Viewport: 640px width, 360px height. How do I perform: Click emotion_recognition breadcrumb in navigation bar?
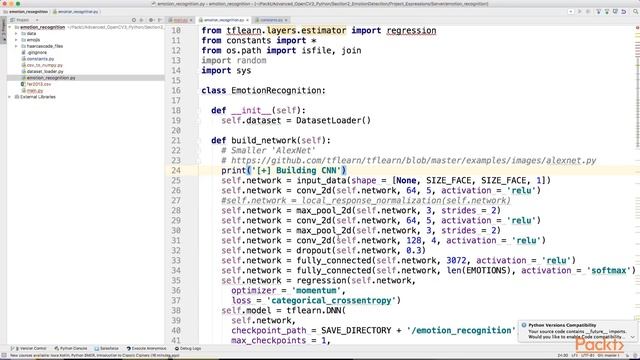pos(26,12)
